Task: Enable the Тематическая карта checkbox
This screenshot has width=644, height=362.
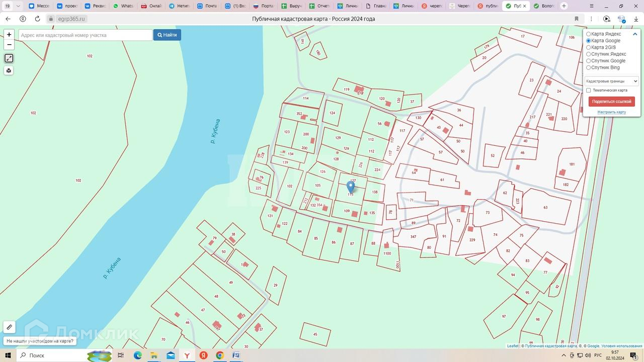Action: click(589, 90)
